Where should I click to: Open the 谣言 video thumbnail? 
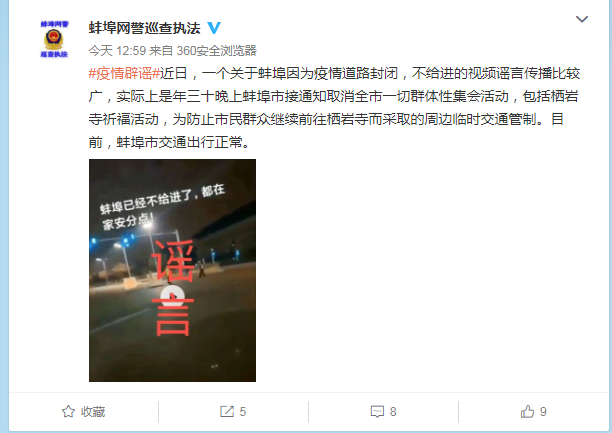173,270
